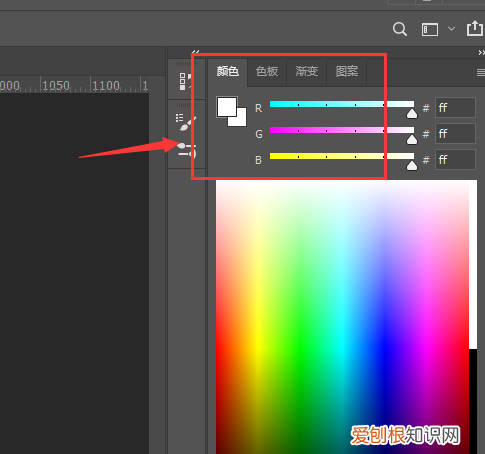Click the search magnifier icon

pos(400,29)
